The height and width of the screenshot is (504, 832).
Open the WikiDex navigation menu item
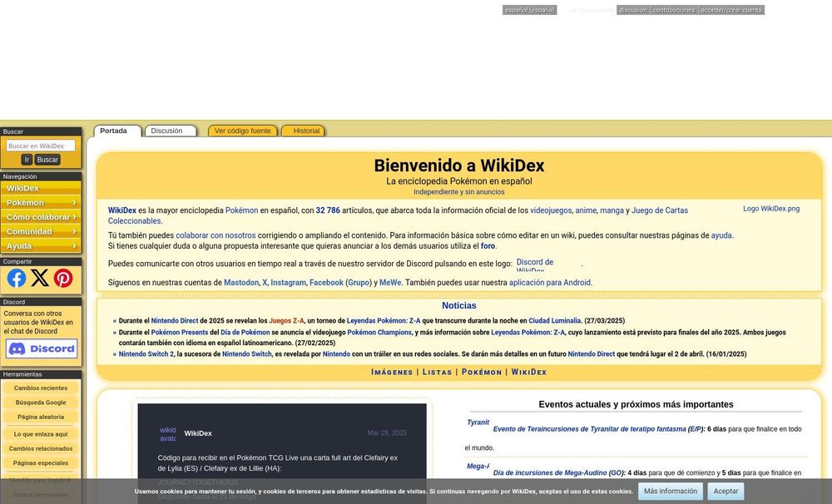pyautogui.click(x=41, y=188)
